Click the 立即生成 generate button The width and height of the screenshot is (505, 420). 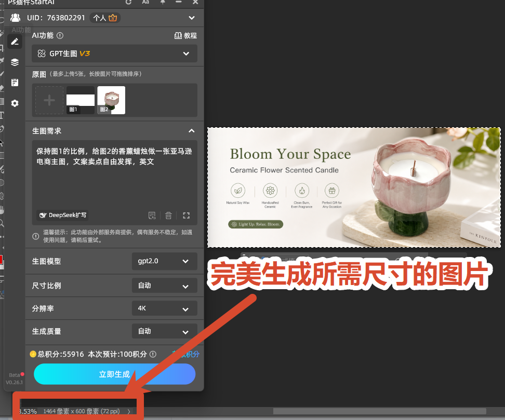pyautogui.click(x=114, y=374)
